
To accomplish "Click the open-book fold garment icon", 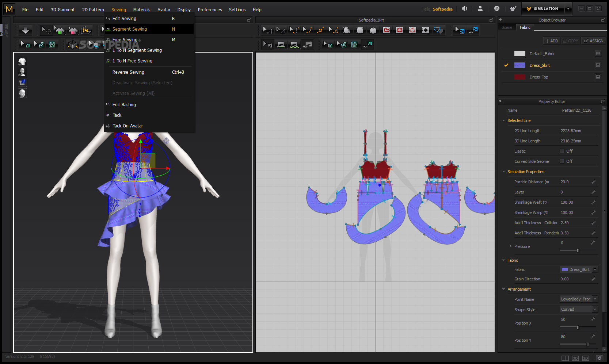I will (73, 45).
